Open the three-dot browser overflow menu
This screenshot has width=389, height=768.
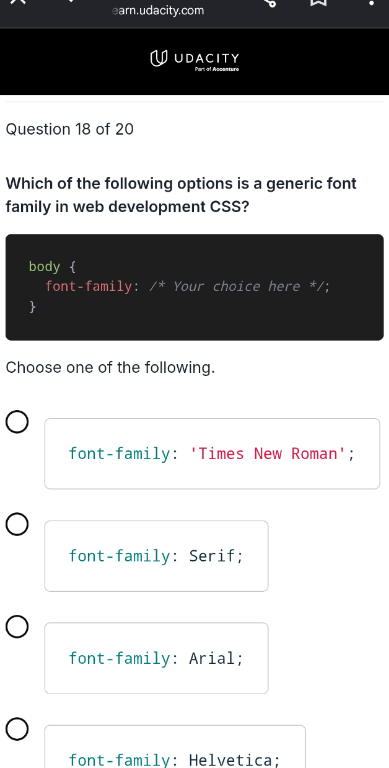tap(371, 3)
